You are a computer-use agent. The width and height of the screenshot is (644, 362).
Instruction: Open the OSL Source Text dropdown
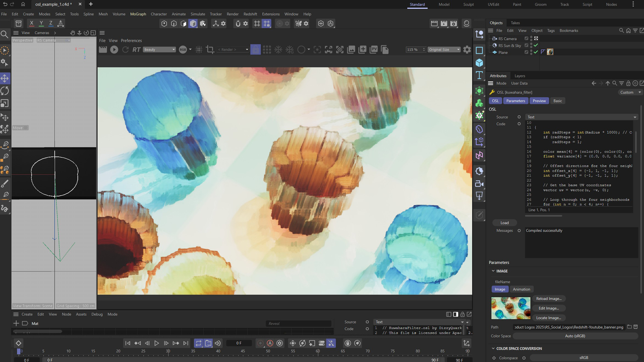pos(581,117)
